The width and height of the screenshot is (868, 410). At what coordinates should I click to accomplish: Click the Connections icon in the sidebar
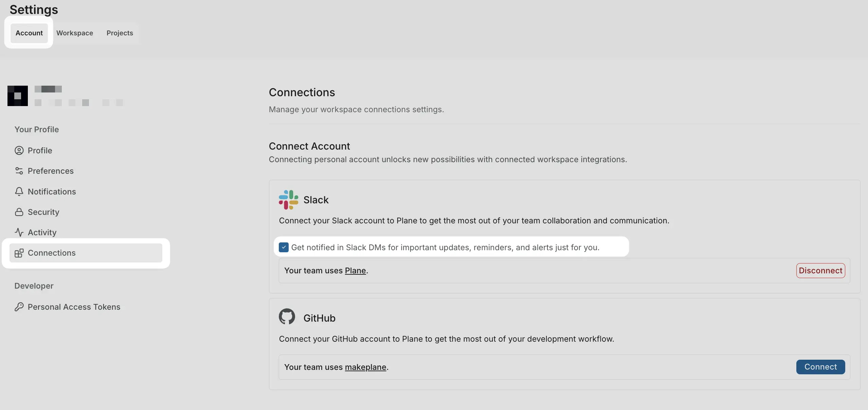[x=19, y=253]
